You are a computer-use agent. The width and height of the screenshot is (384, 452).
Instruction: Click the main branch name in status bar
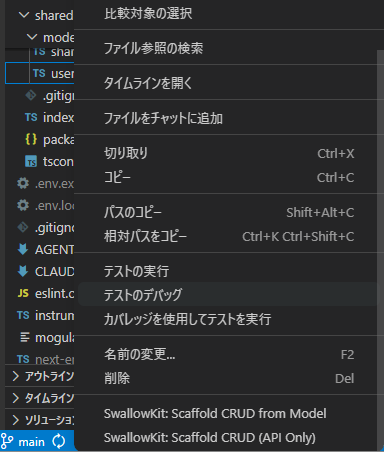coord(32,442)
